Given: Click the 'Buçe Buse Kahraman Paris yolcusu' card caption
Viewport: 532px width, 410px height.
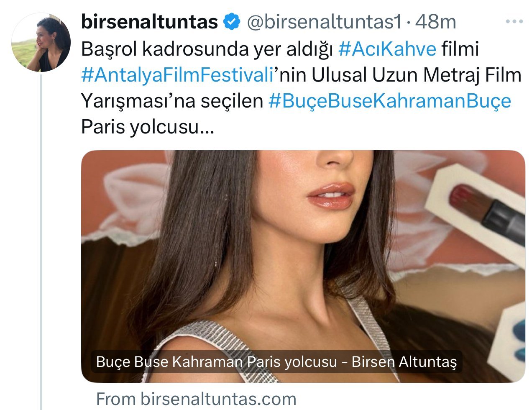Looking at the screenshot, I should coord(276,362).
